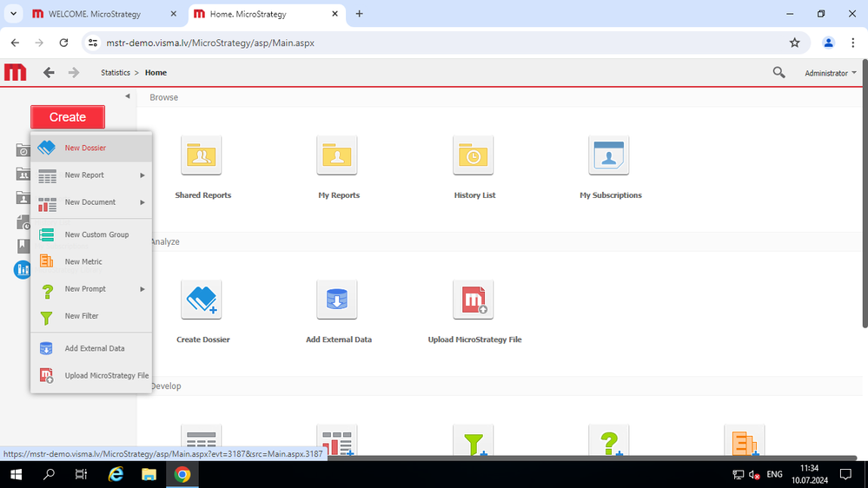This screenshot has width=868, height=488.
Task: Click the red Create button
Action: point(68,116)
